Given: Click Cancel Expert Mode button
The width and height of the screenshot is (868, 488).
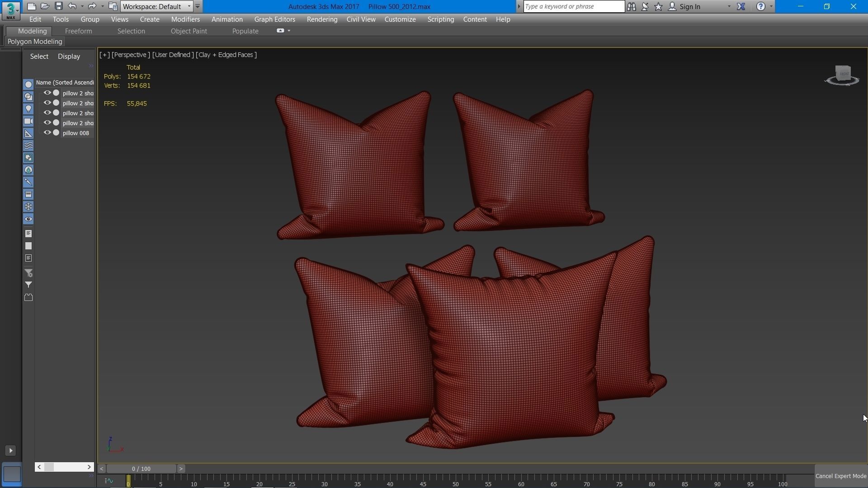Looking at the screenshot, I should coord(840,476).
